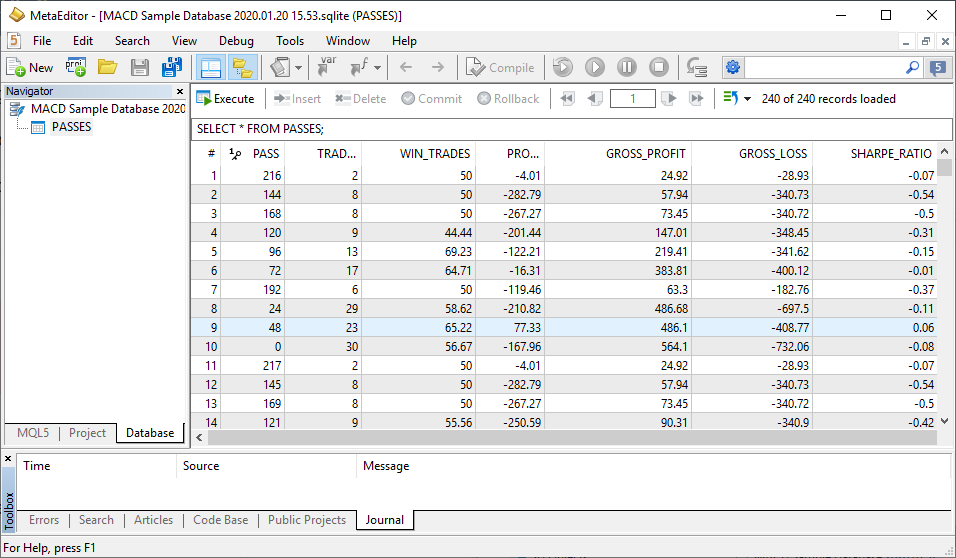This screenshot has width=956, height=558.
Task: Click the step into icon
Action: click(696, 67)
